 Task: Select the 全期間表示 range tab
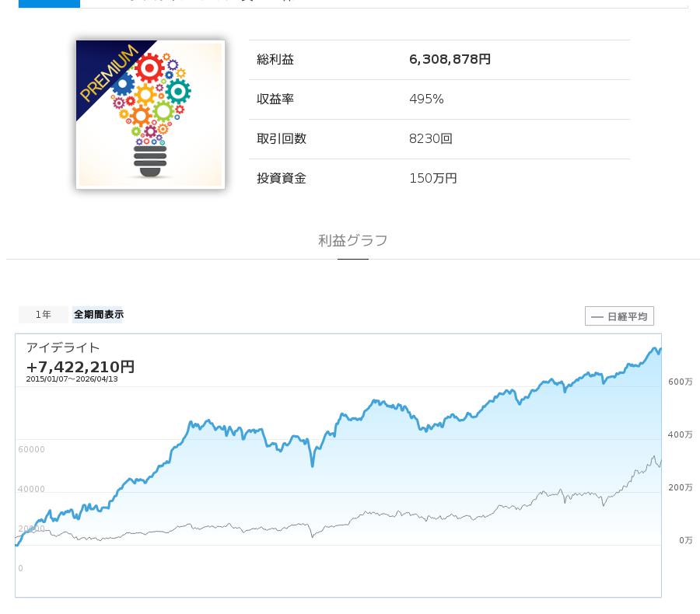pyautogui.click(x=99, y=315)
